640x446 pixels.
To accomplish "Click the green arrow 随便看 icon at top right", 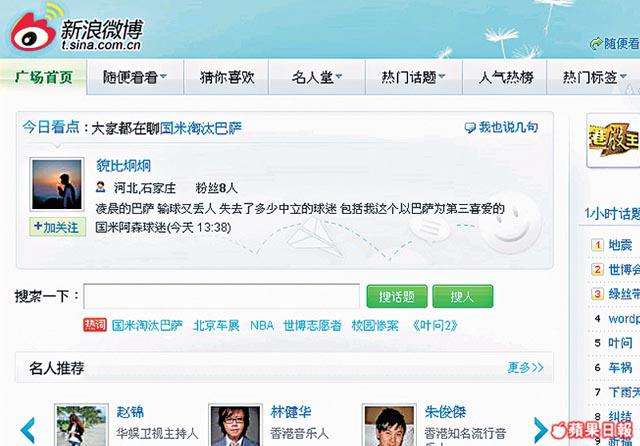I will (596, 43).
